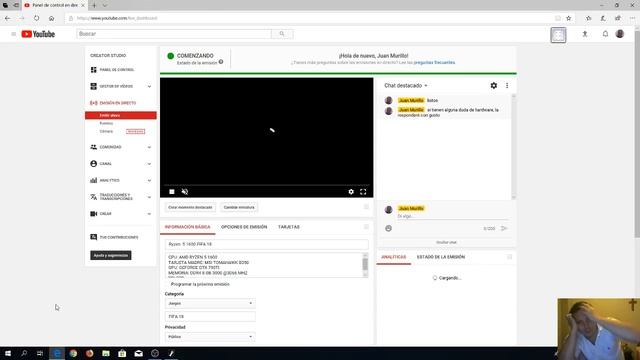Add this page to favorites star
640x360 pixels.
(x=569, y=18)
